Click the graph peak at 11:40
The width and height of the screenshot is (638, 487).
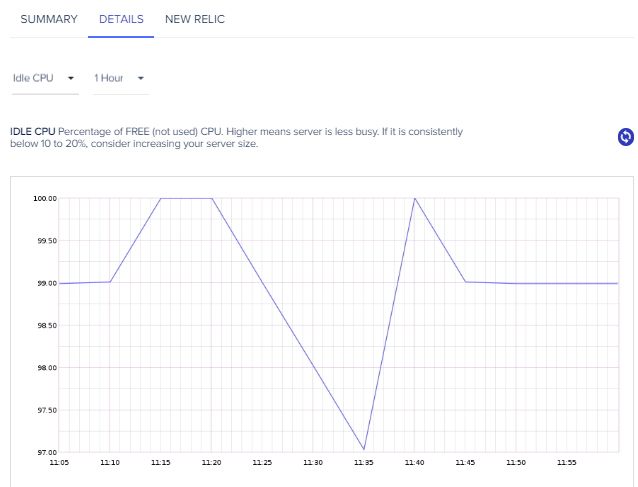pos(415,199)
